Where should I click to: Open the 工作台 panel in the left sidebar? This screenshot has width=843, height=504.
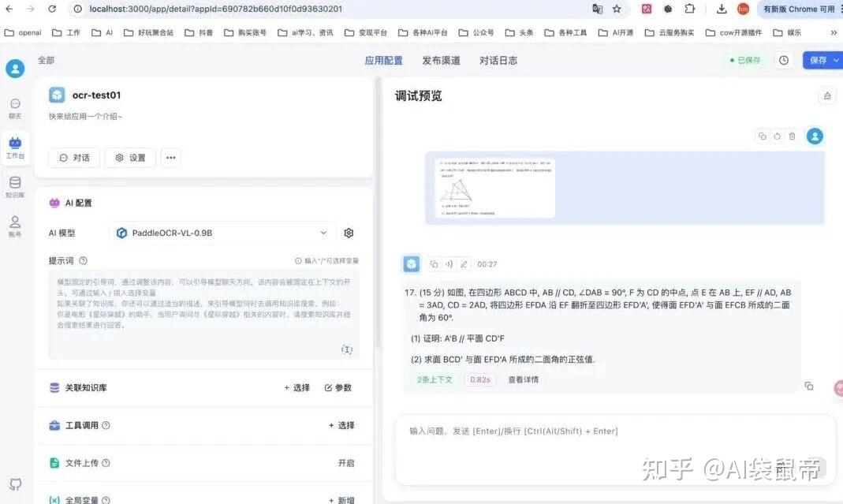pos(16,147)
